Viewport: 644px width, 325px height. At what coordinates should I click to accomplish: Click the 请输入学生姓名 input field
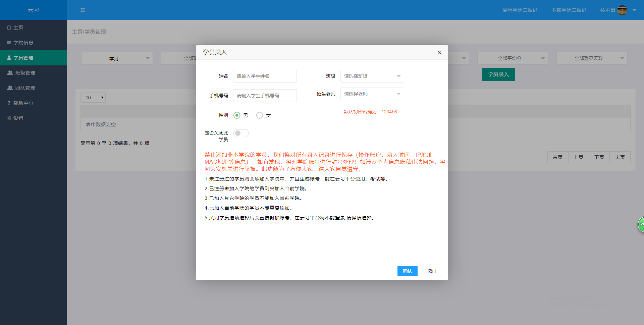point(265,76)
